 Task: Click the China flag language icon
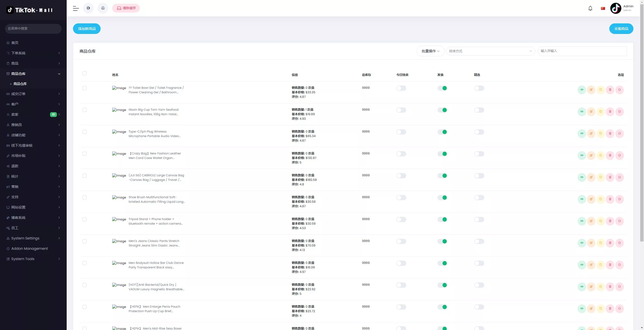click(603, 8)
